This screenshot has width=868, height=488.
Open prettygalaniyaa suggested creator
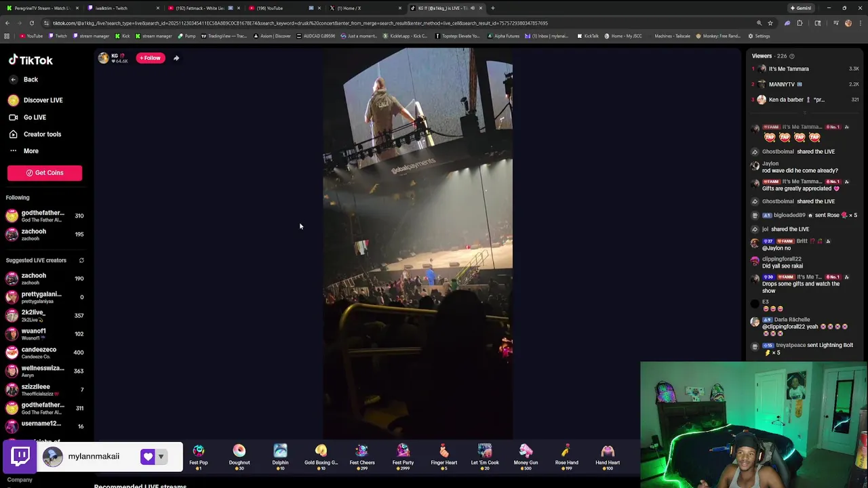click(x=44, y=297)
